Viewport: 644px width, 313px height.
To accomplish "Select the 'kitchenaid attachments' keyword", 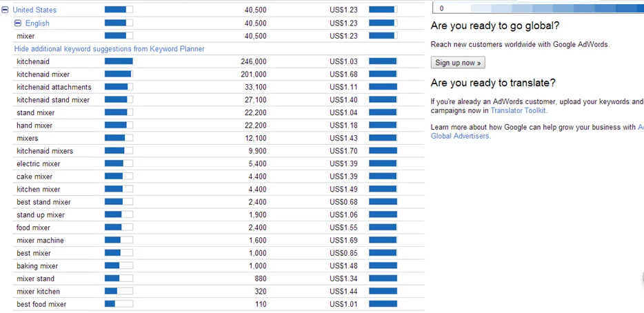I will coord(54,87).
